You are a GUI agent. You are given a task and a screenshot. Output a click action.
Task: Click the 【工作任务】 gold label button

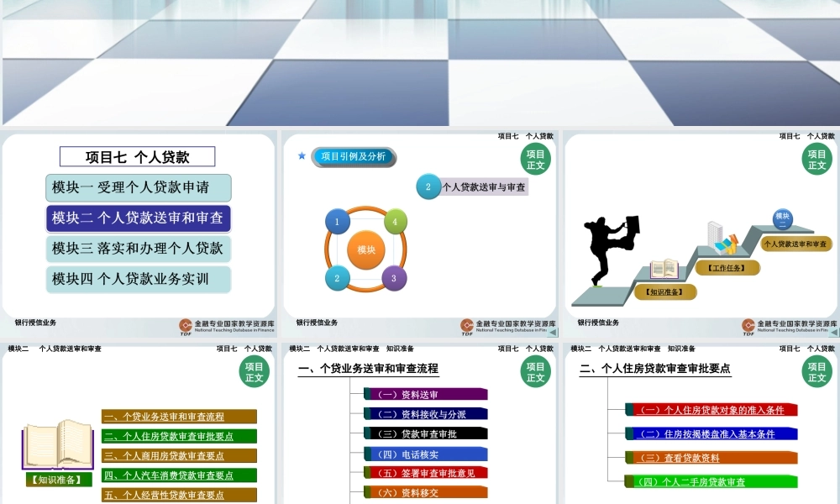[x=728, y=267]
